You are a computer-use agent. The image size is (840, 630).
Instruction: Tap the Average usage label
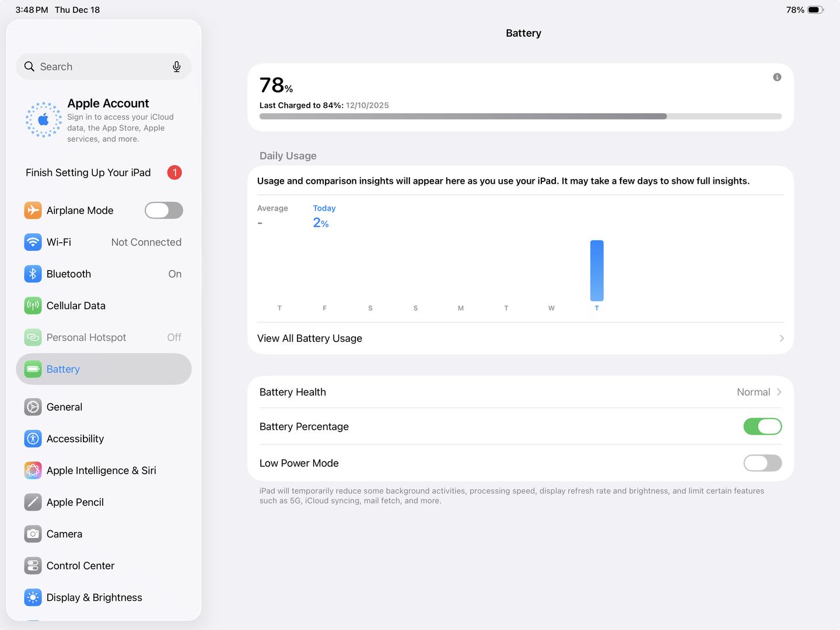point(272,208)
